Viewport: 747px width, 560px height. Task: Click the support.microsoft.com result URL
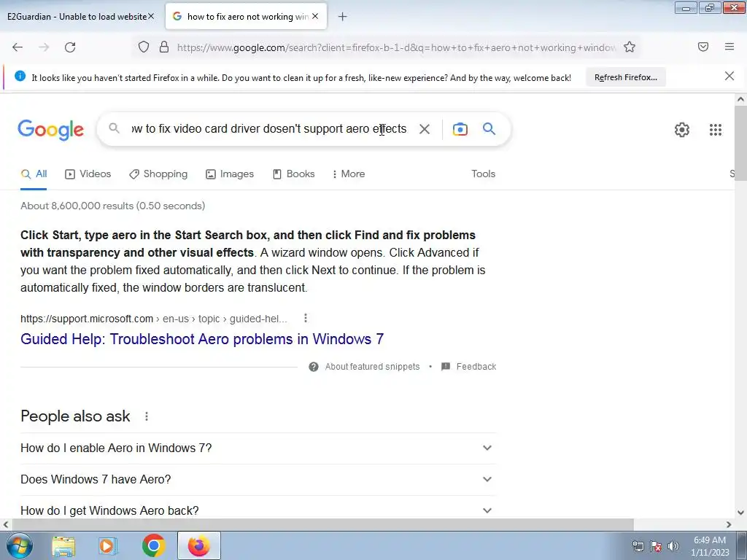coord(154,319)
